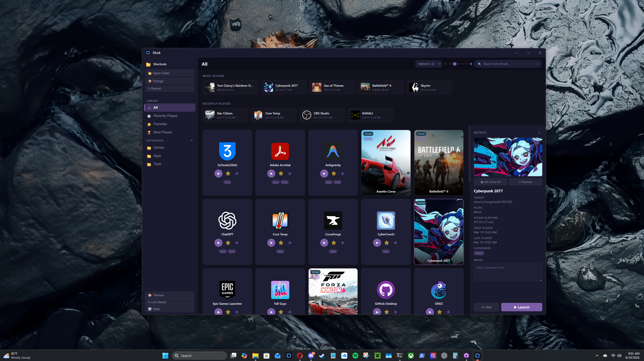Select Star Citizen in Recently Played
The height and width of the screenshot is (361, 644).
225,115
